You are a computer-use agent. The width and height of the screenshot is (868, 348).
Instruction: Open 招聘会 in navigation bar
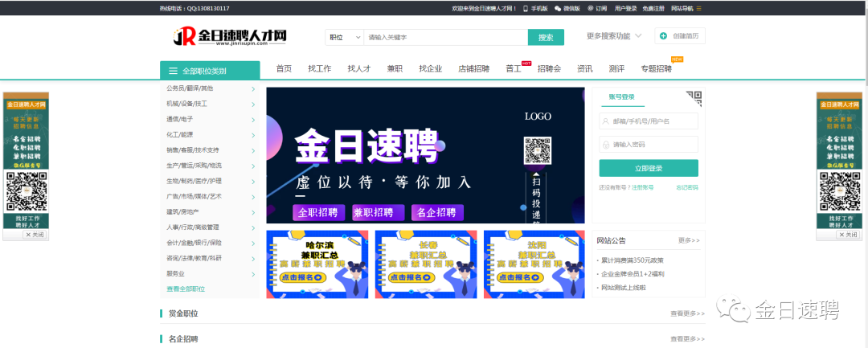[549, 69]
